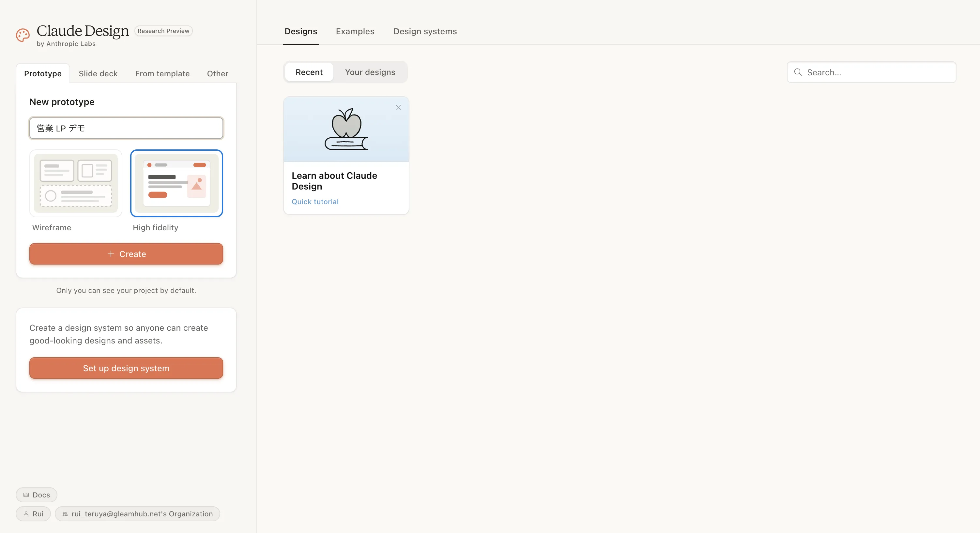Switch to the Slide deck tab

point(98,73)
